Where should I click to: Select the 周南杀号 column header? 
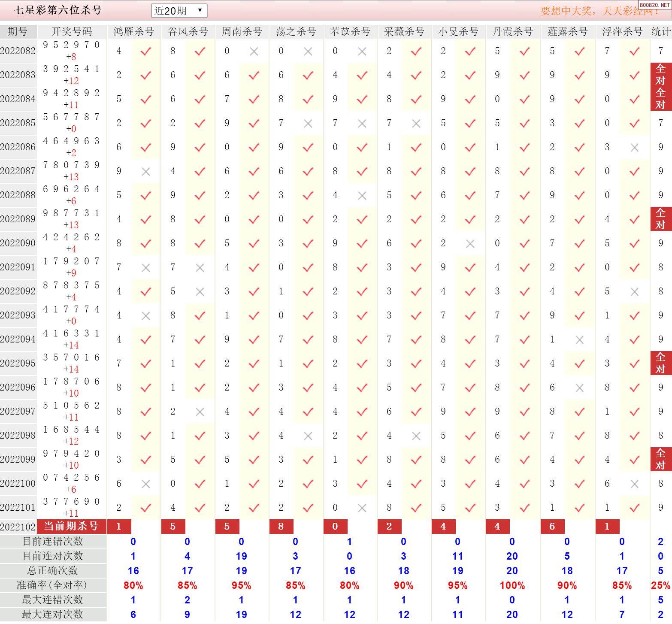242,31
